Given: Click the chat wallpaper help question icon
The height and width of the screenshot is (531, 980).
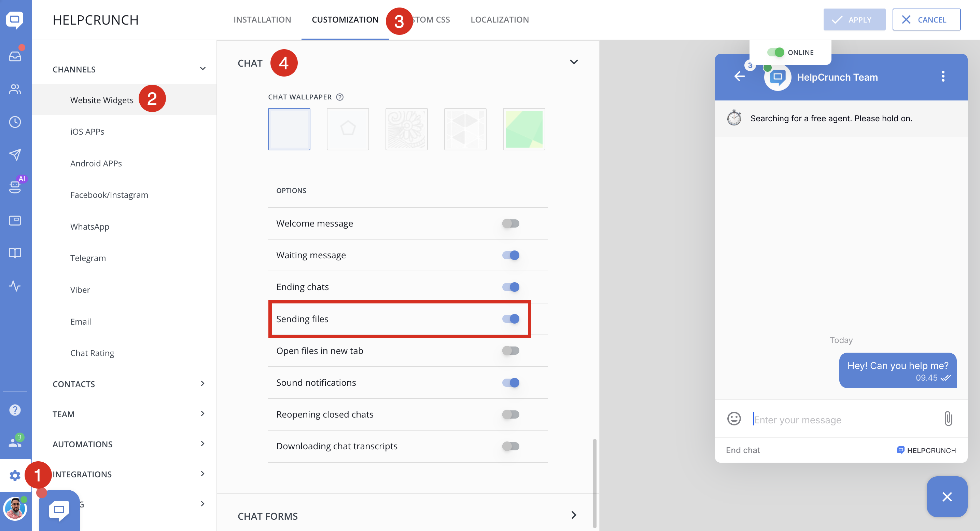Looking at the screenshot, I should 340,97.
